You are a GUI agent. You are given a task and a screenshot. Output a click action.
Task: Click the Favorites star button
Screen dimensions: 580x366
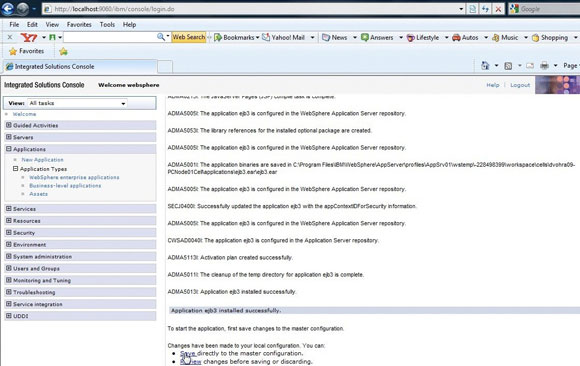click(26, 51)
